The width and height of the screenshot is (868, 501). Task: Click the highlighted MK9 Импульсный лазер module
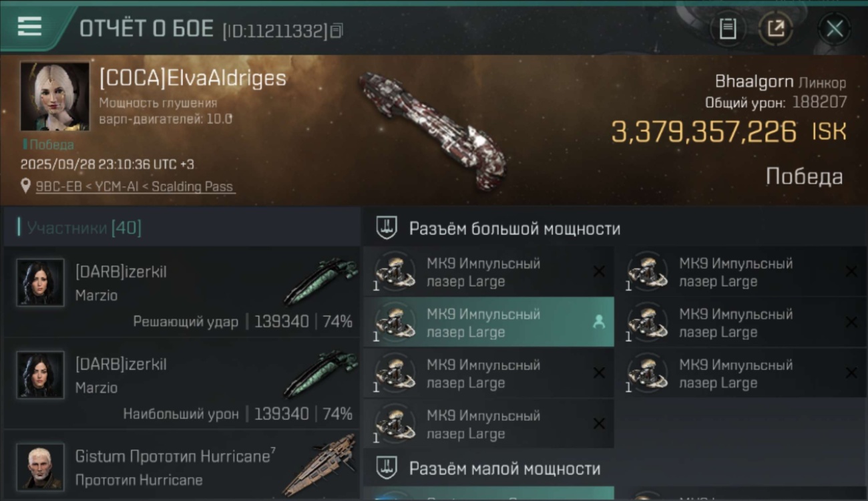(489, 323)
